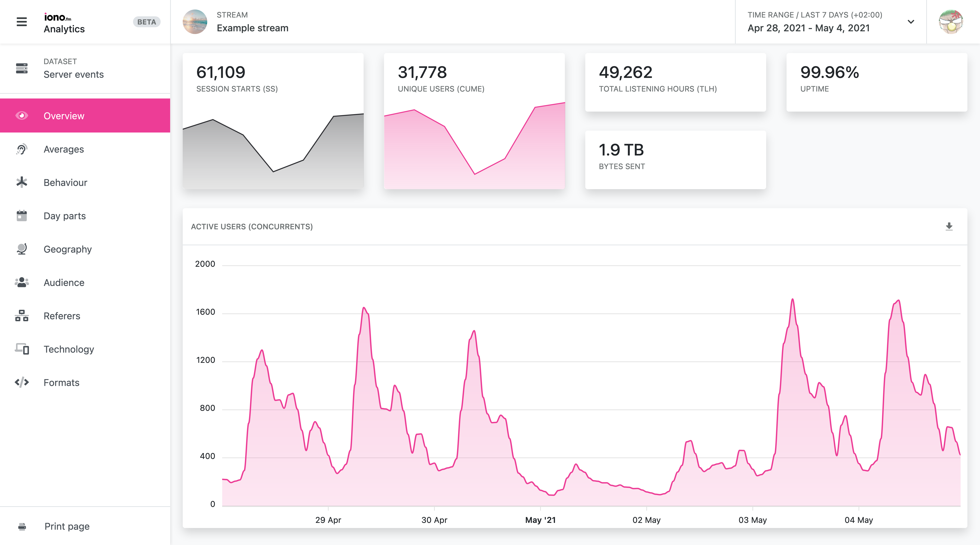The width and height of the screenshot is (980, 545).
Task: Click the Behaviour asterisk icon
Action: pyautogui.click(x=22, y=183)
